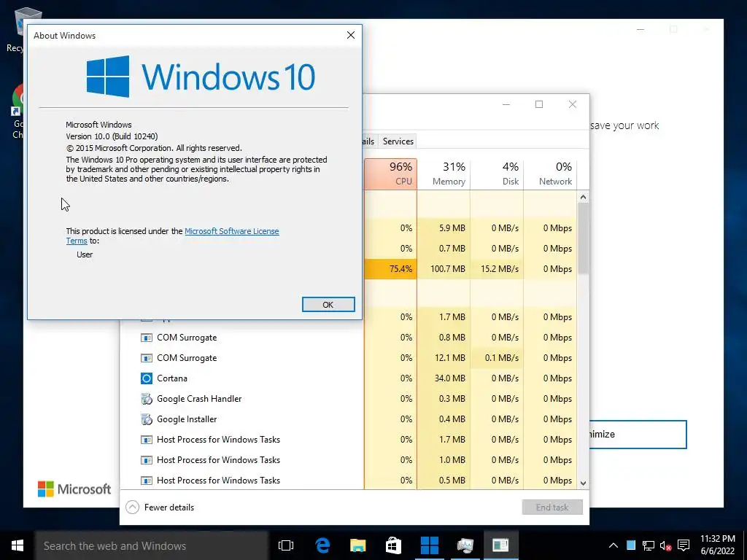The width and height of the screenshot is (747, 560).
Task: Open the Start menu Windows logo
Action: tap(18, 545)
